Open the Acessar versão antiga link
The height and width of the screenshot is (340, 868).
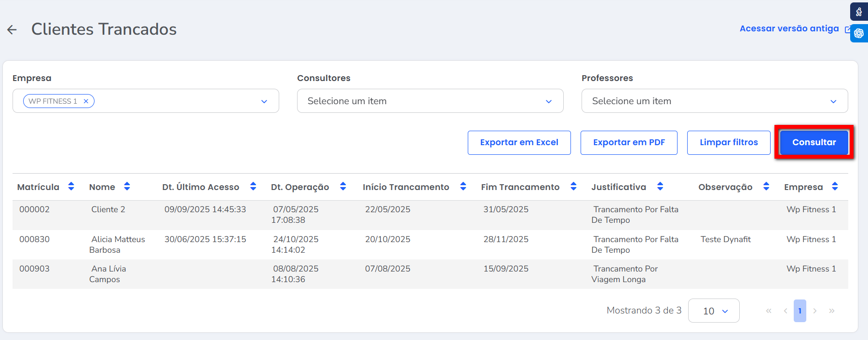(x=789, y=29)
